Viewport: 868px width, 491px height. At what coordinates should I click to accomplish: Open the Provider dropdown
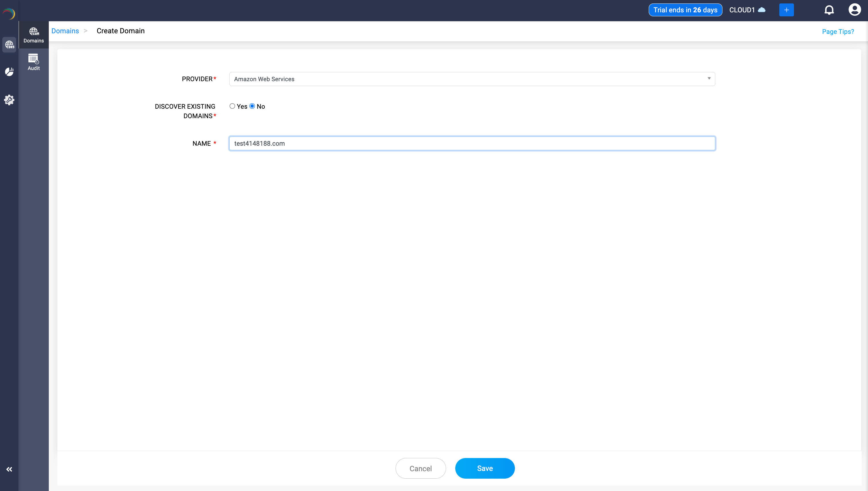[709, 79]
